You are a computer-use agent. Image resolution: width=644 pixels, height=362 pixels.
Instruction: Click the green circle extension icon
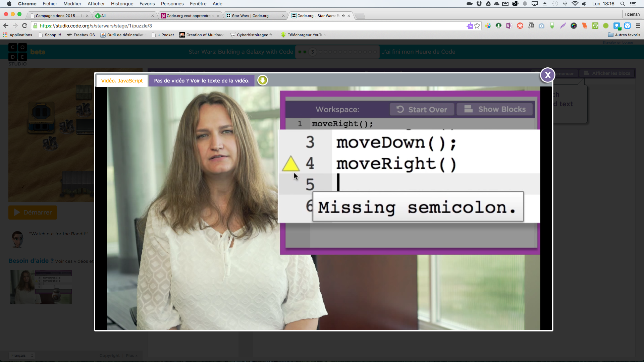606,26
